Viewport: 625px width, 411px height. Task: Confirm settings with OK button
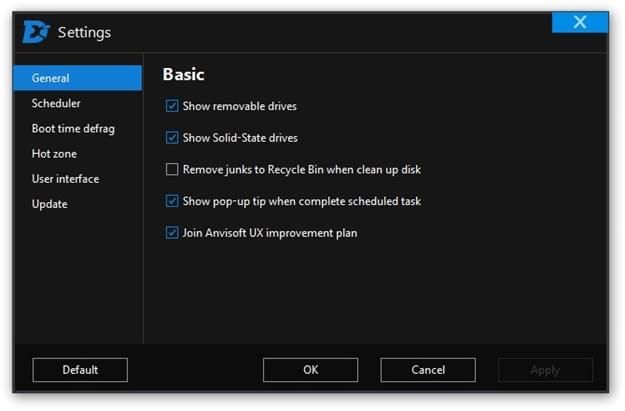[311, 370]
